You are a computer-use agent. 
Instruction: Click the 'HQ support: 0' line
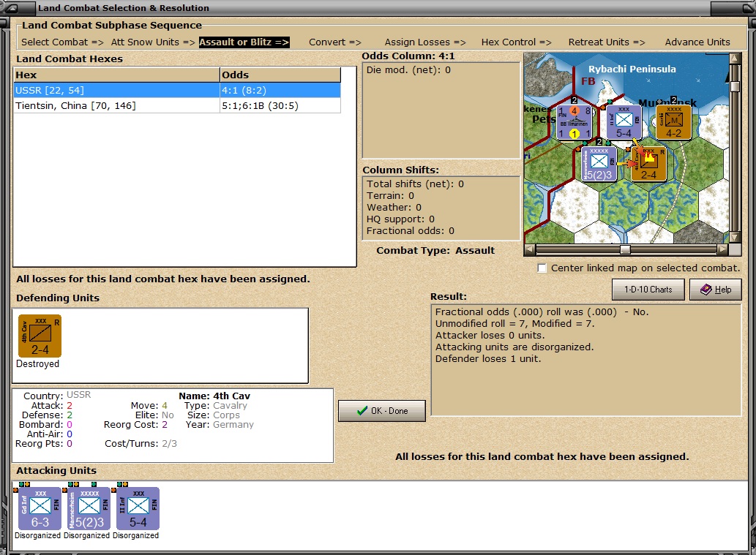tap(400, 219)
